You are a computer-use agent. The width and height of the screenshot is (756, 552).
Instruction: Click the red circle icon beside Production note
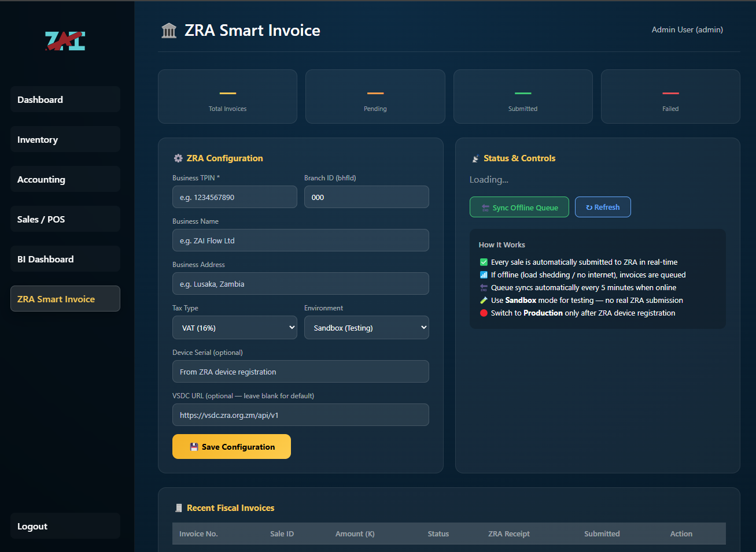click(484, 313)
